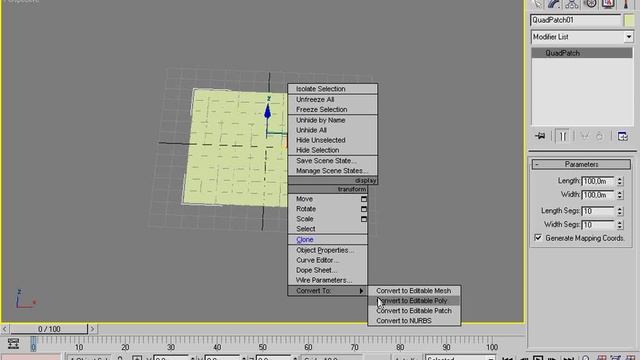The width and height of the screenshot is (640, 360).
Task: Open the Hierarchy command panel tab
Action: click(x=572, y=4)
